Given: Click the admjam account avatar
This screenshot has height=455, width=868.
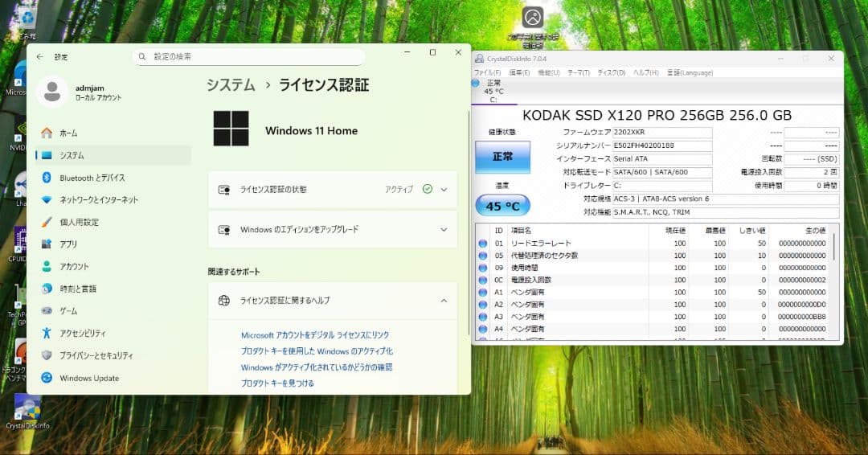Looking at the screenshot, I should pyautogui.click(x=52, y=92).
